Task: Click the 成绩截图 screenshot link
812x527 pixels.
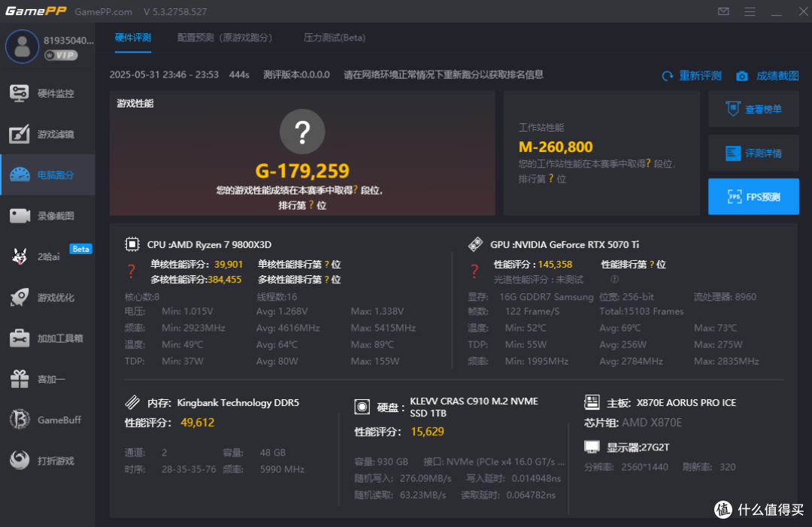Action: pyautogui.click(x=777, y=76)
